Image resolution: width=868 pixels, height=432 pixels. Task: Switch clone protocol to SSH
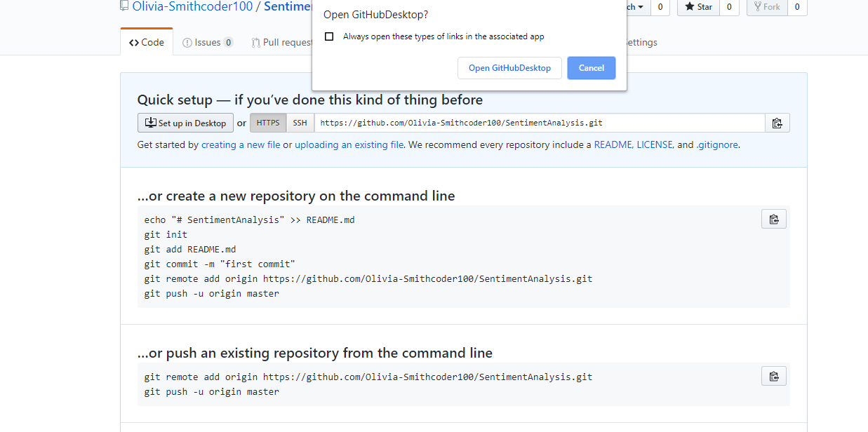[x=300, y=122]
